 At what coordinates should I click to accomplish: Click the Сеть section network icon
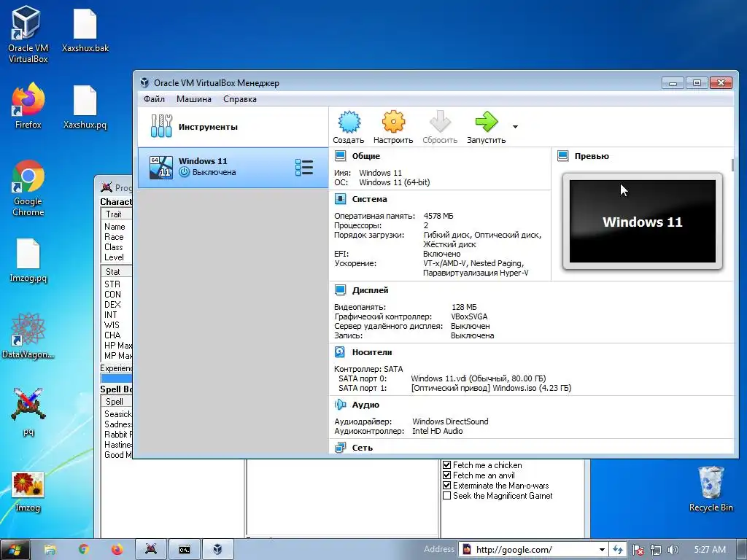340,448
